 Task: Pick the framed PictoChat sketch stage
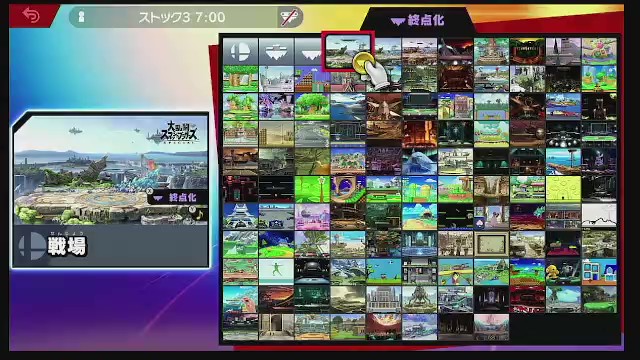pos(491,244)
